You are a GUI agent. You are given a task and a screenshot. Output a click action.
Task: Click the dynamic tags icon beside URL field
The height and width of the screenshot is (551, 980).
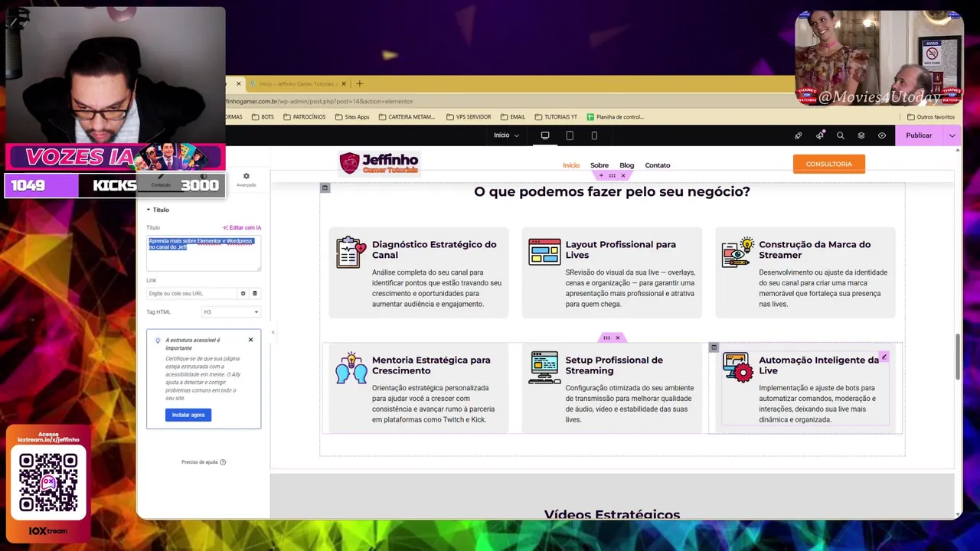click(255, 293)
